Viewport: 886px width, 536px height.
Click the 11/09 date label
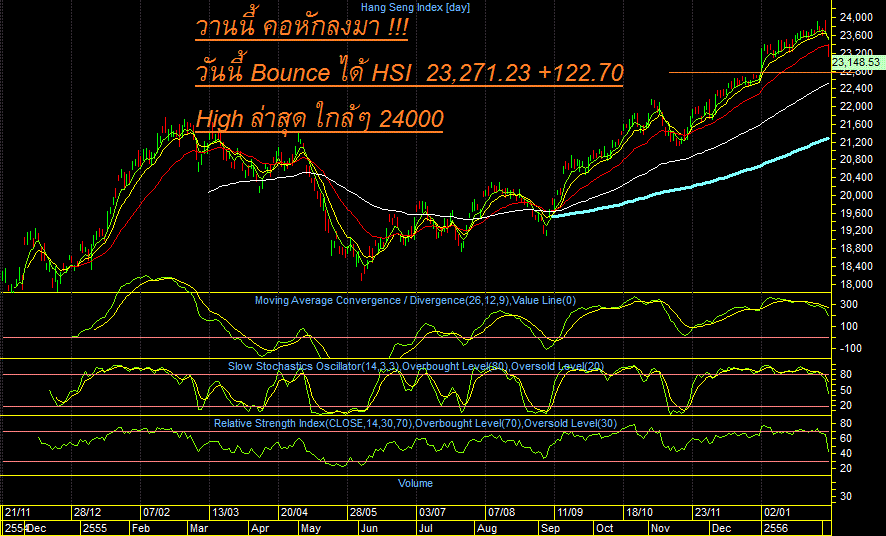coord(571,512)
